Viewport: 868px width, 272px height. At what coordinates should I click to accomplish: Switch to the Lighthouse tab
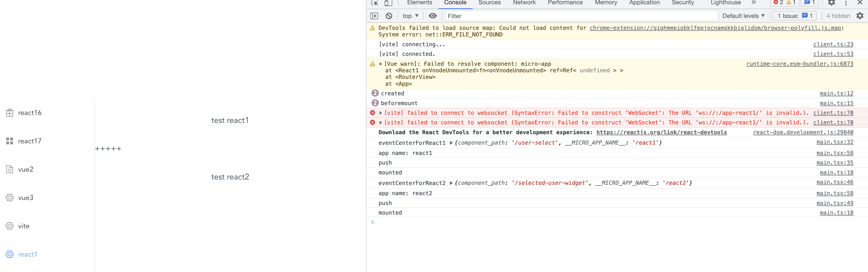[726, 3]
